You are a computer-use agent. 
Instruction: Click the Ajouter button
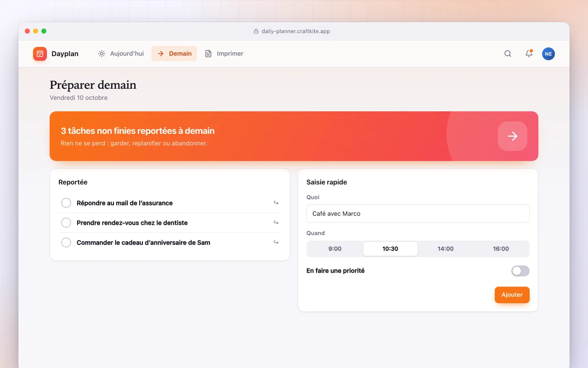pos(512,295)
